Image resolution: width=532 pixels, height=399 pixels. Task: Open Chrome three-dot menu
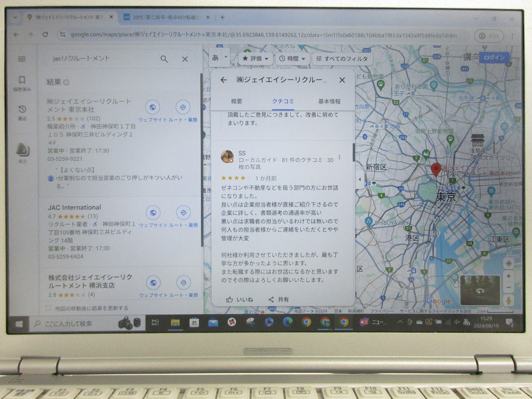tap(512, 36)
